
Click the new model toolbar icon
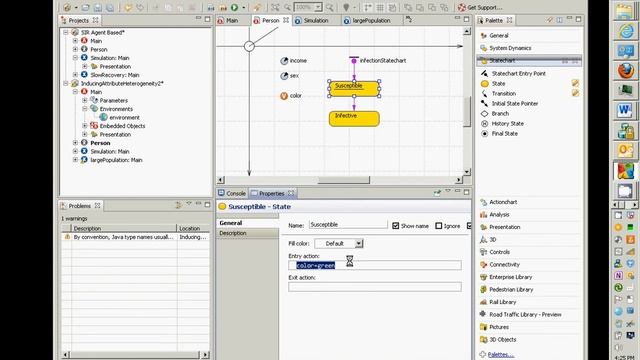click(x=67, y=7)
